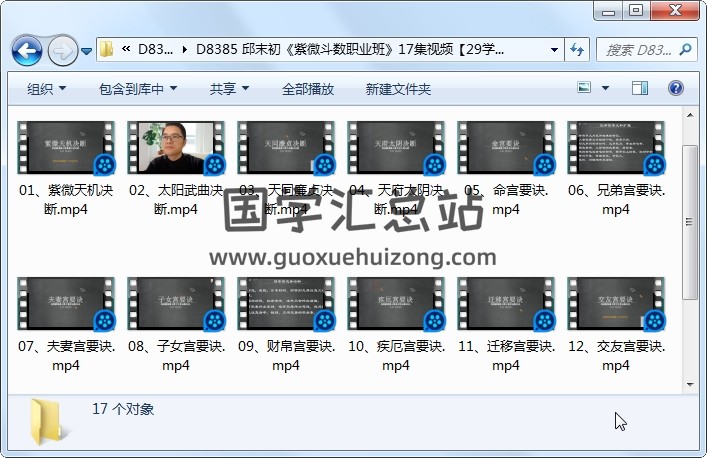The height and width of the screenshot is (458, 707).
Task: Open the 包含到库中 menu
Action: click(136, 89)
